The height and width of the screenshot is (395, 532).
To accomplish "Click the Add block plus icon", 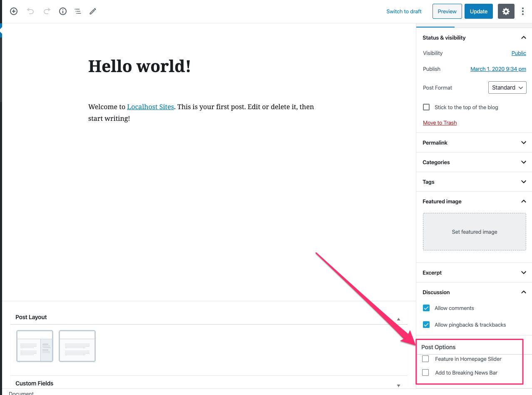I will [x=14, y=11].
